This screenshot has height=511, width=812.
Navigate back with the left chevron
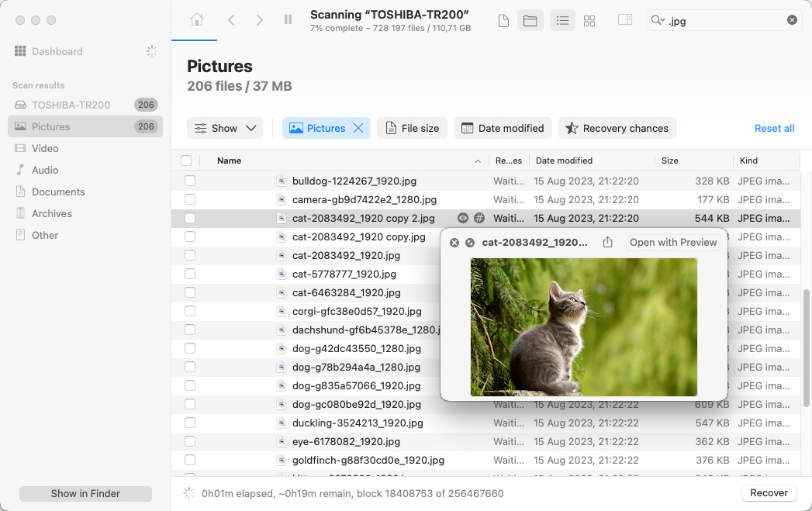pyautogui.click(x=231, y=20)
